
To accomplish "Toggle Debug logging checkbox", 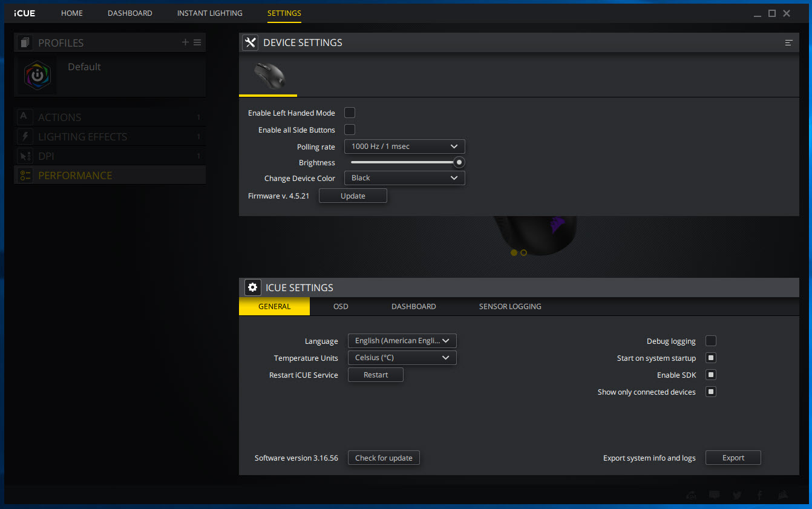I will pyautogui.click(x=711, y=341).
